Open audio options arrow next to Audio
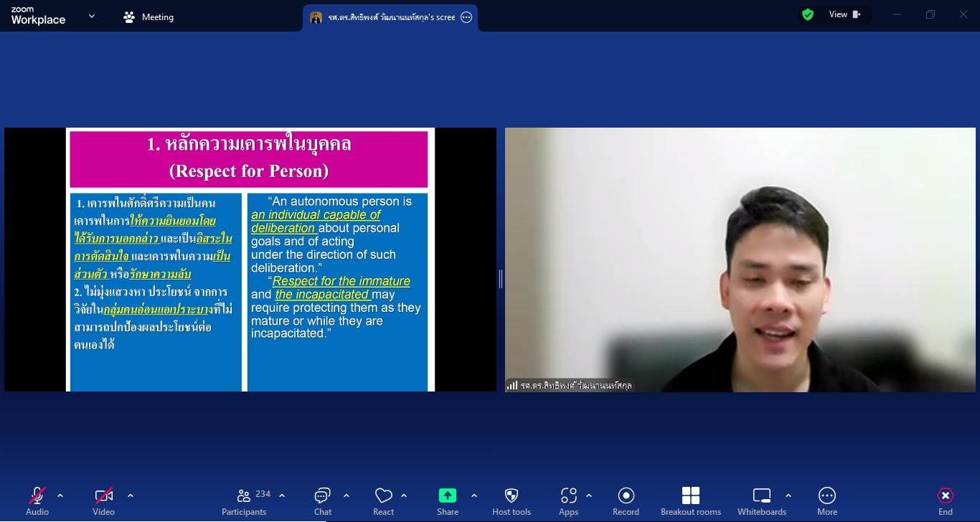The height and width of the screenshot is (522, 980). pos(60,495)
